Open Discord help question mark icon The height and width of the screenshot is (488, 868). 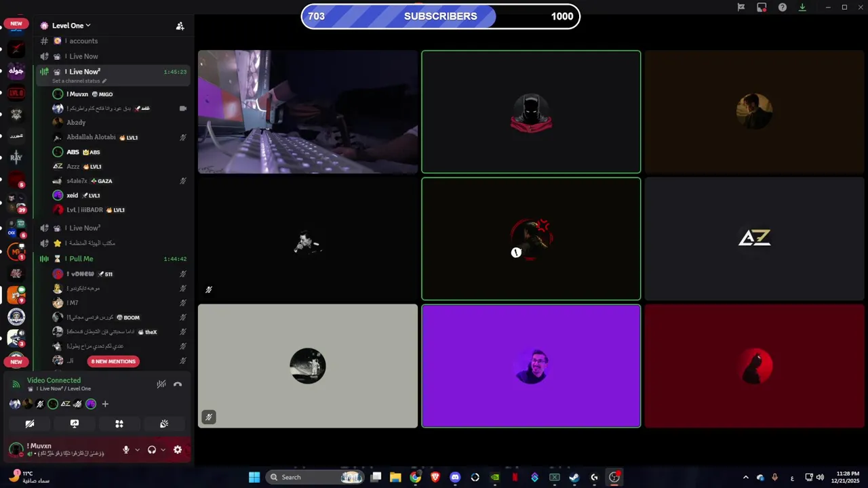783,7
